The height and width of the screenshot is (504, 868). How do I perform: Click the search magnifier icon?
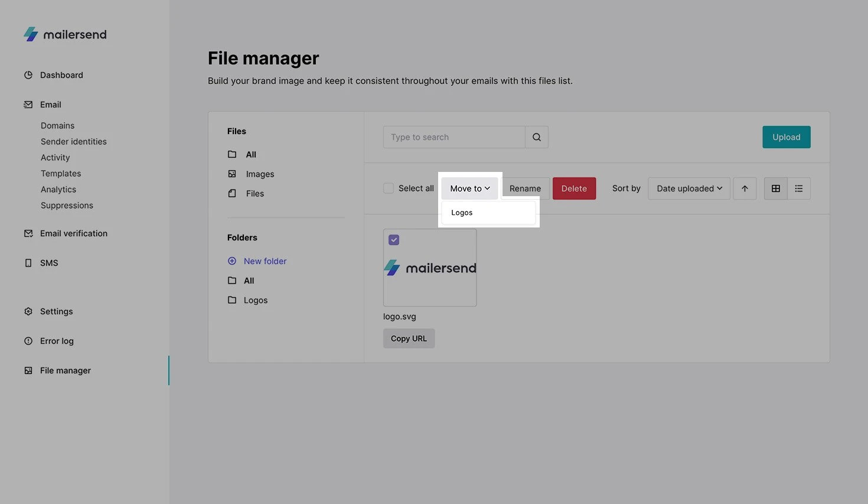tap(536, 137)
